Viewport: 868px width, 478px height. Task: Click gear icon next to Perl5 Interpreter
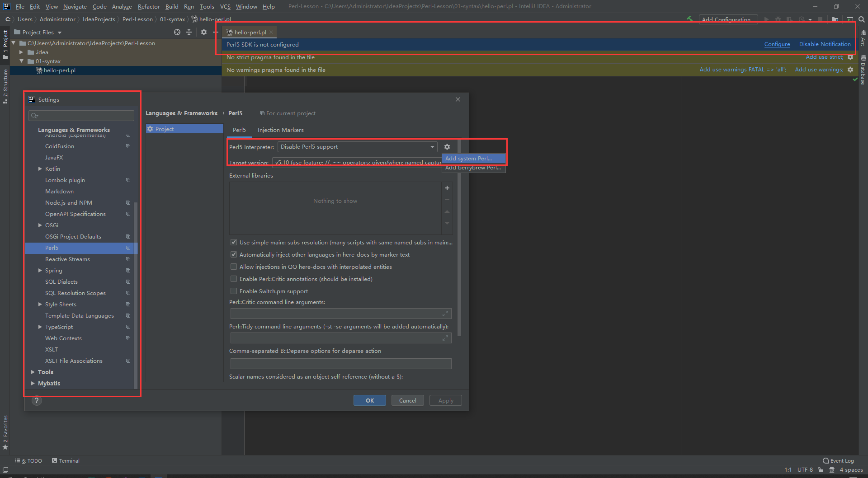(447, 147)
